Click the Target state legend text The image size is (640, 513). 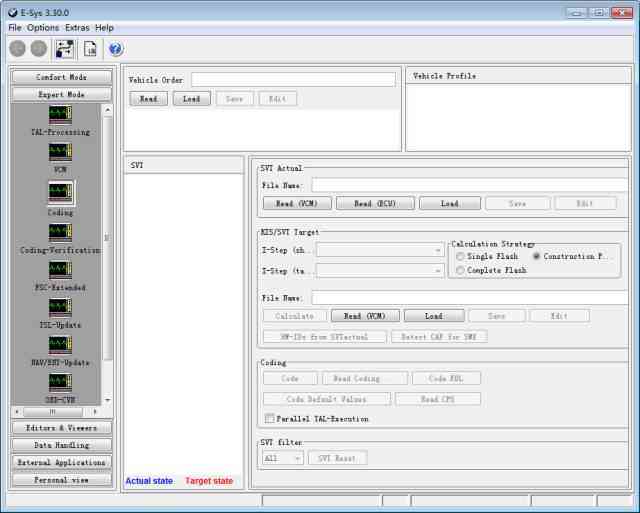pyautogui.click(x=209, y=481)
